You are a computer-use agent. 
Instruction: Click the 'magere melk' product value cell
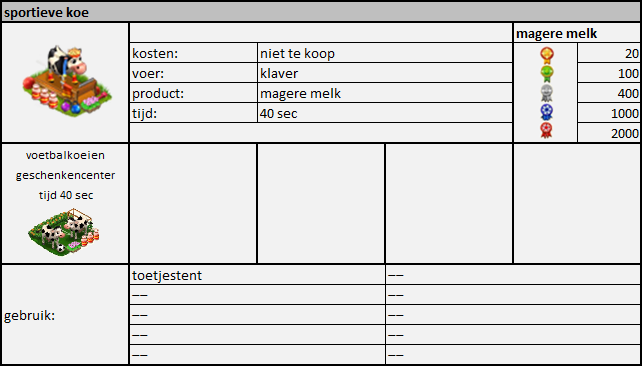[x=385, y=93]
